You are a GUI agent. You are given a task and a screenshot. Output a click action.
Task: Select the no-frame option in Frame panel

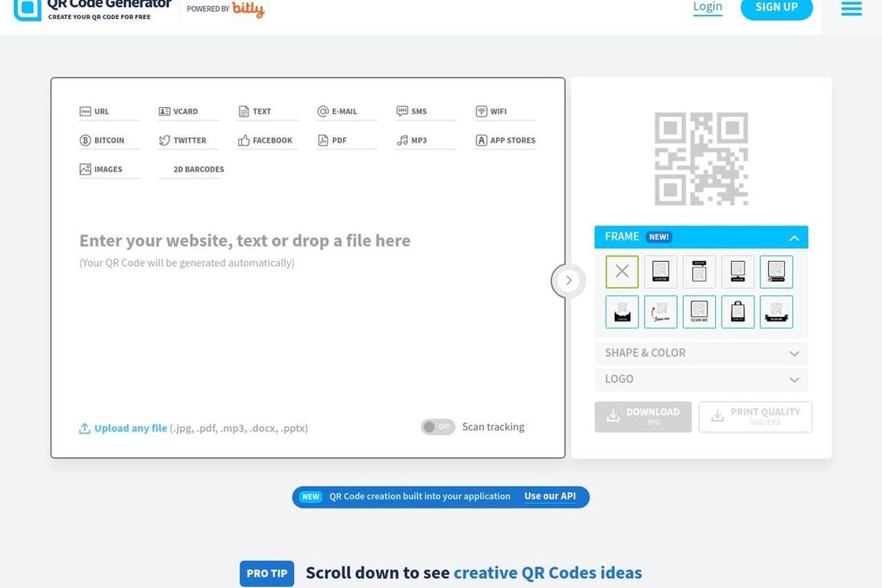point(622,271)
